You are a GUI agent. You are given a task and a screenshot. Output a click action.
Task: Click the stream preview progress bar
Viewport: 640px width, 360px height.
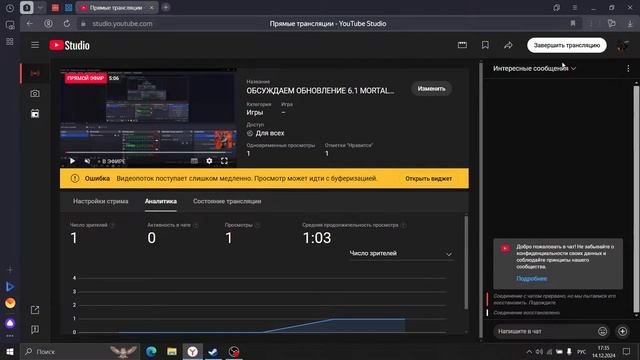148,154
